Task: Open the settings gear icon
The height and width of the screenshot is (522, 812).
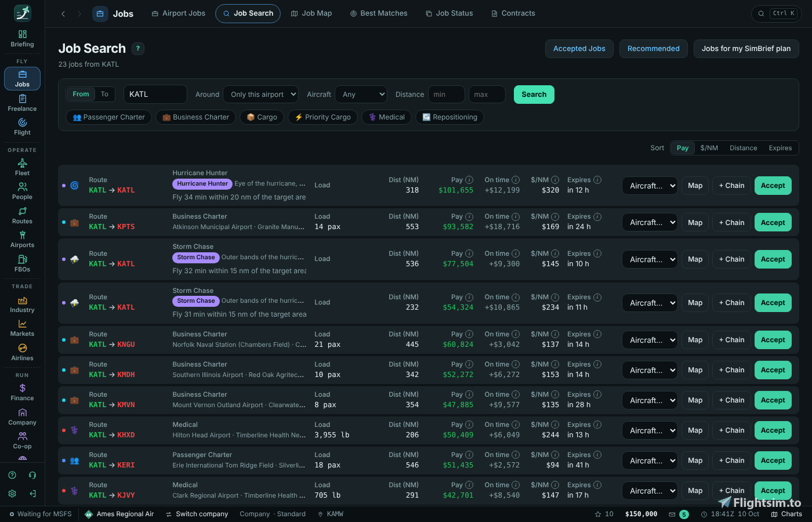Action: 12,494
